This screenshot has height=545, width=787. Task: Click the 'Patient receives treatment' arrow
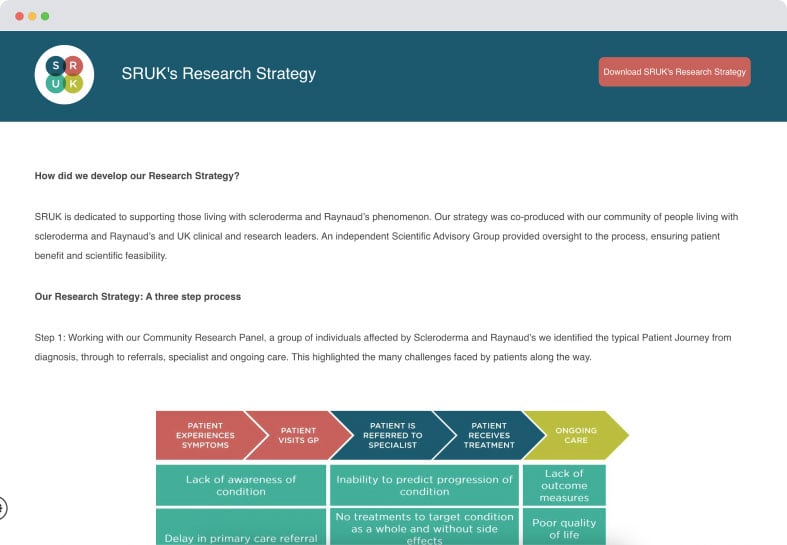pos(489,435)
